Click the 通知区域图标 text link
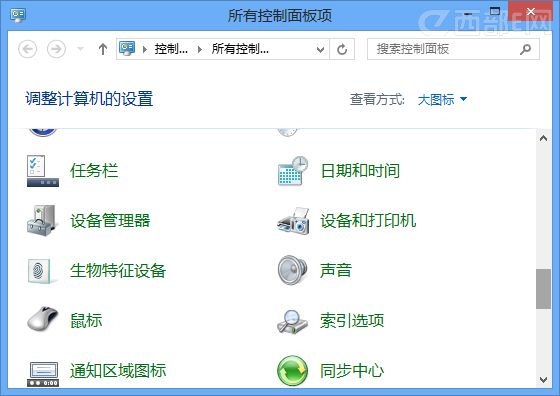This screenshot has height=396, width=560. coord(118,371)
